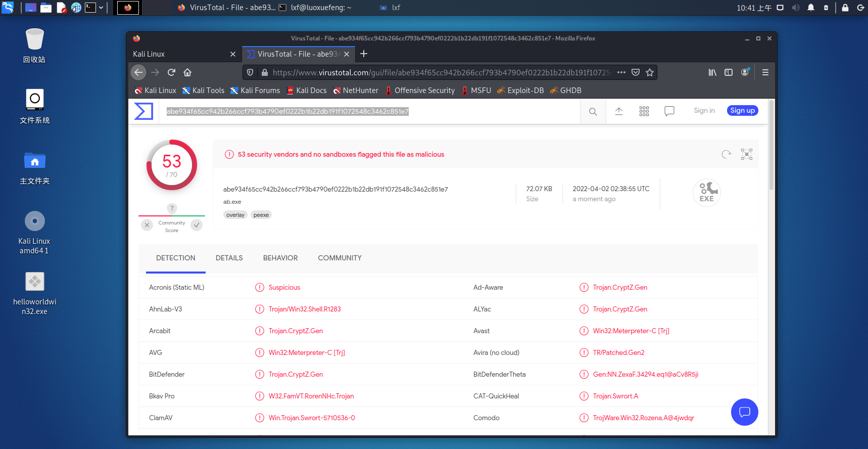Image resolution: width=868 pixels, height=449 pixels.
Task: Click the volume icon in system tray
Action: (796, 8)
